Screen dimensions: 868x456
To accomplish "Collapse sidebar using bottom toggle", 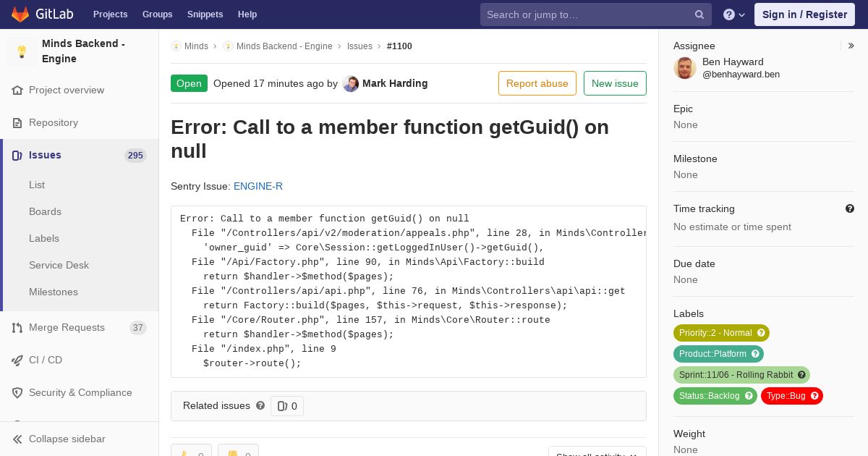I will pos(59,439).
